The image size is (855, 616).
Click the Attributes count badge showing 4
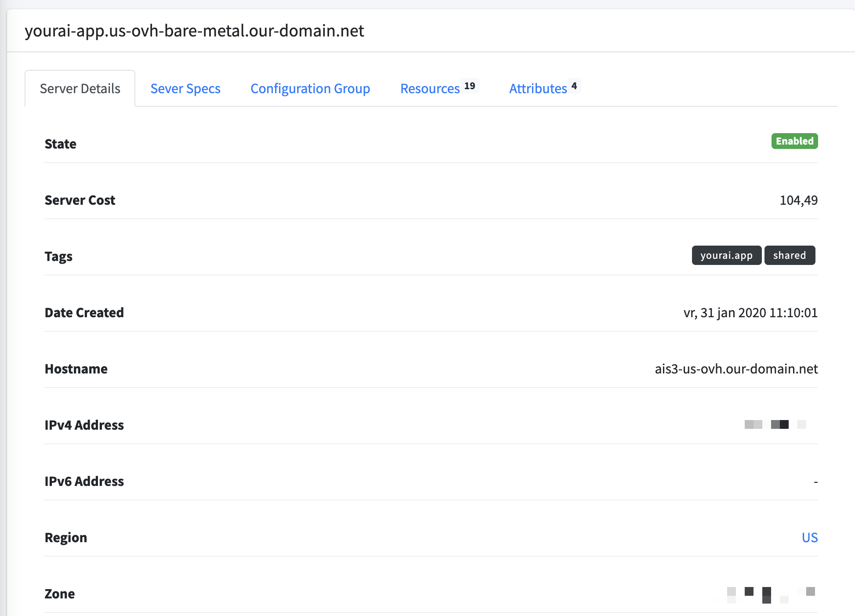point(575,85)
